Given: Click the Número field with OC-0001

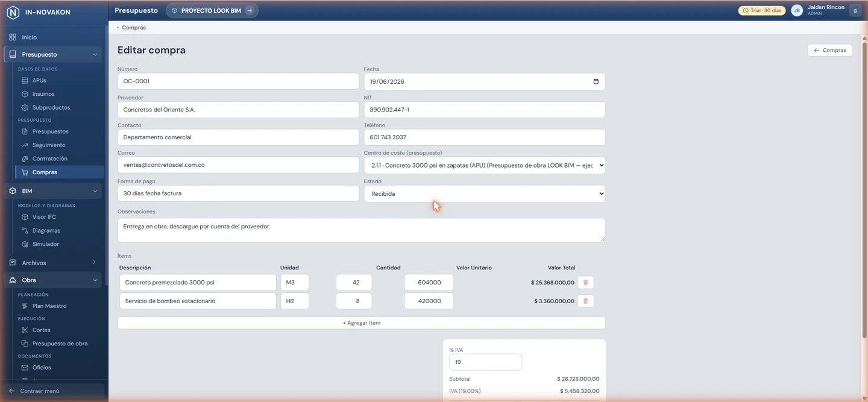Looking at the screenshot, I should pyautogui.click(x=238, y=81).
